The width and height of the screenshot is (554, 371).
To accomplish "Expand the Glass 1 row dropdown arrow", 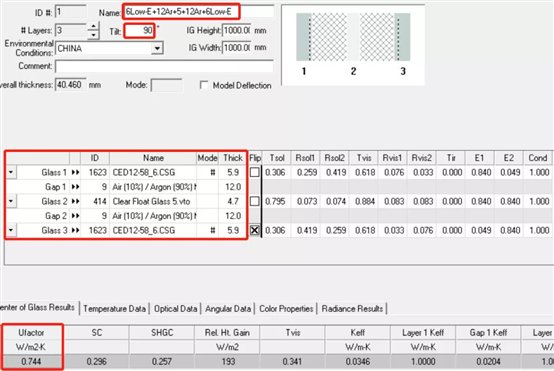I will 11,172.
